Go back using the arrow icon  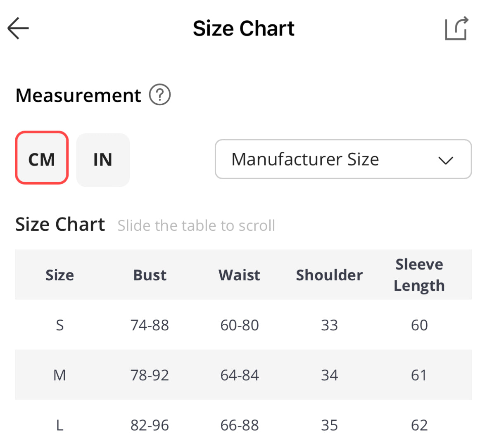(x=18, y=28)
